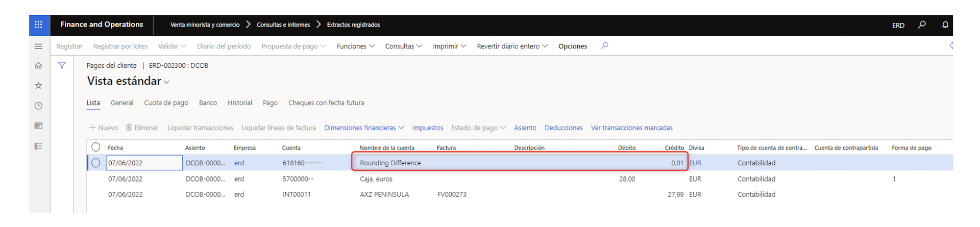
Task: Click Eliminar with trash icon
Action: (x=142, y=128)
